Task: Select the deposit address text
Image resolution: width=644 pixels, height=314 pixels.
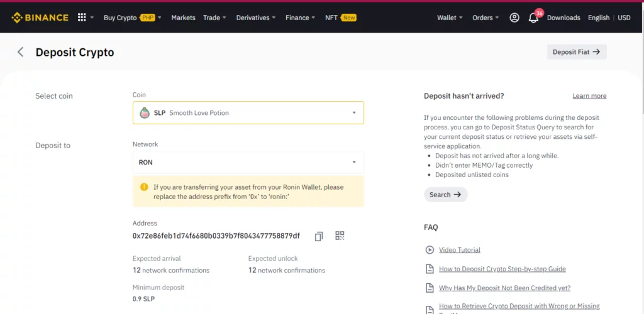Action: [x=216, y=235]
